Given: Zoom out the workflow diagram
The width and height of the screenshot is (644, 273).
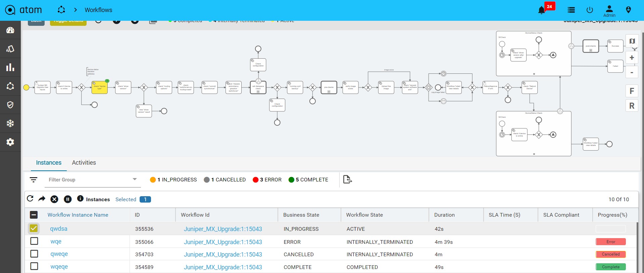Looking at the screenshot, I should [x=632, y=72].
